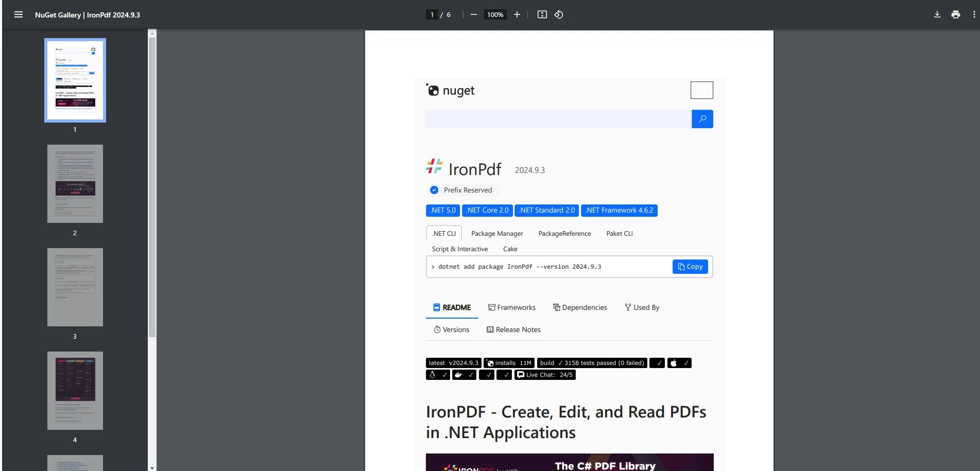Select the Script & Interactive tab
The height and width of the screenshot is (471, 980).
pos(460,249)
